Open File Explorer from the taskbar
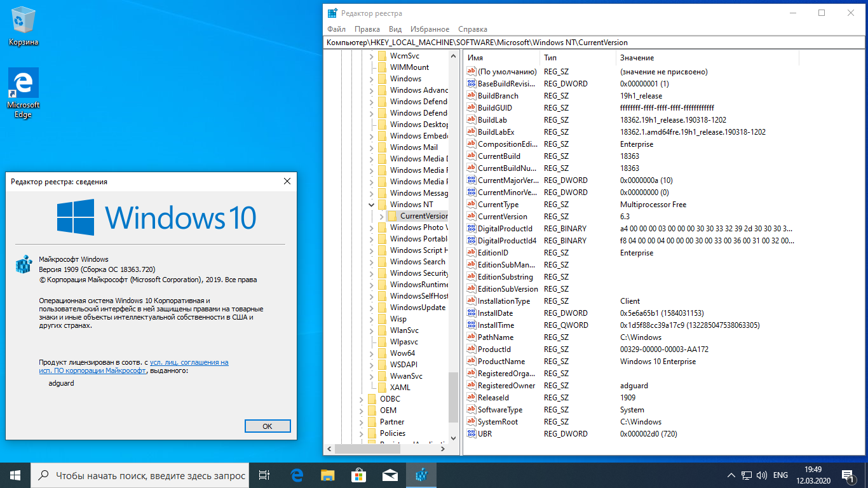868x488 pixels. pyautogui.click(x=327, y=475)
